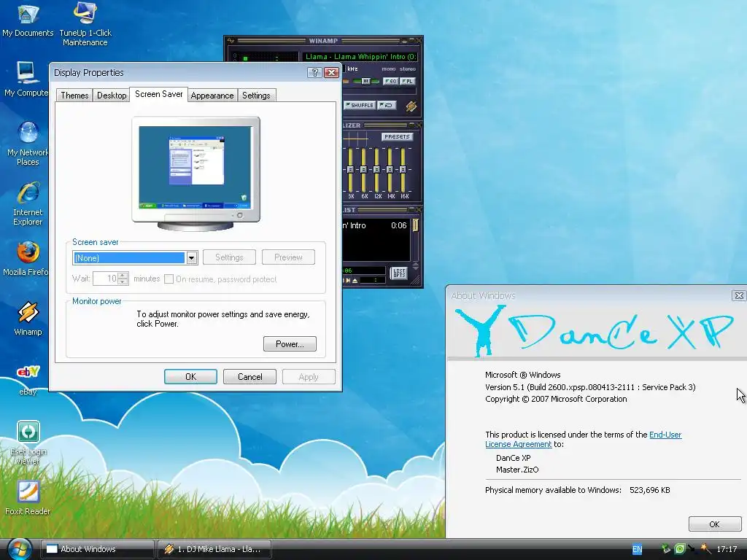Select Foxit Reader desktop icon
This screenshot has width=747, height=560.
(28, 497)
